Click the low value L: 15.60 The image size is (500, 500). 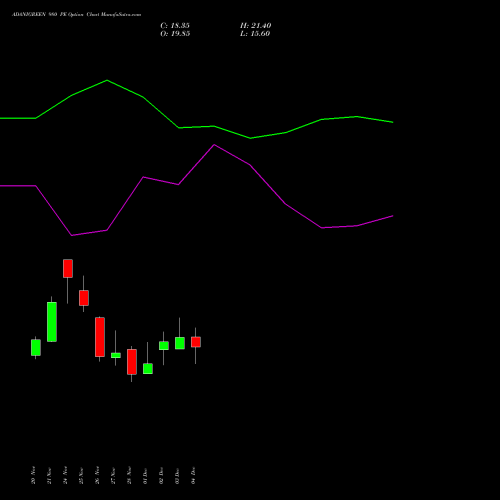[x=255, y=34]
